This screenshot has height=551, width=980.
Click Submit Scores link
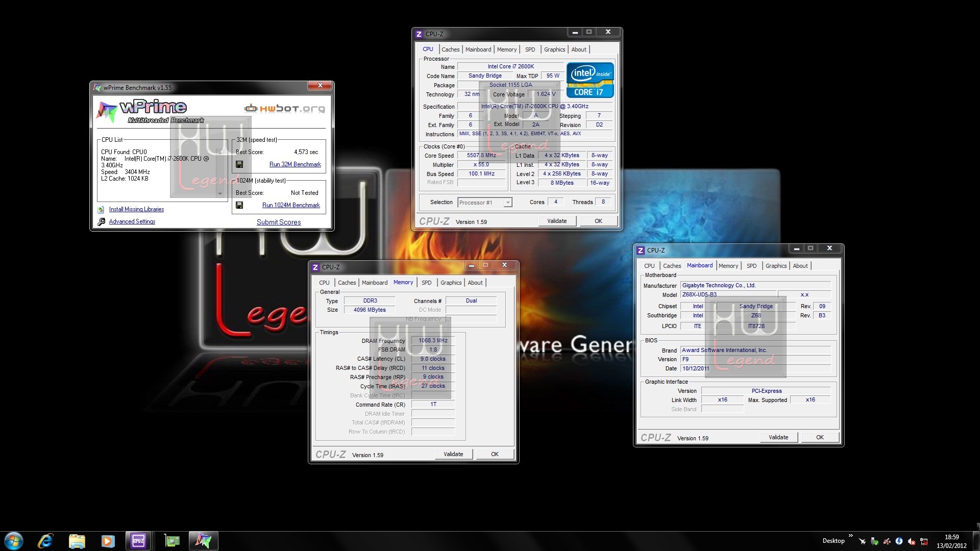(279, 222)
